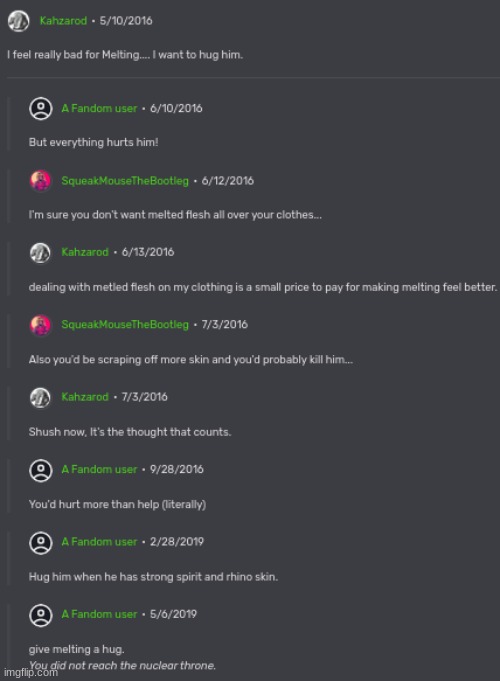Screen dimensions: 500x681
Task: Click Kahzarod's avatar on the 6/13/2016 reply
Action: [x=41, y=252]
